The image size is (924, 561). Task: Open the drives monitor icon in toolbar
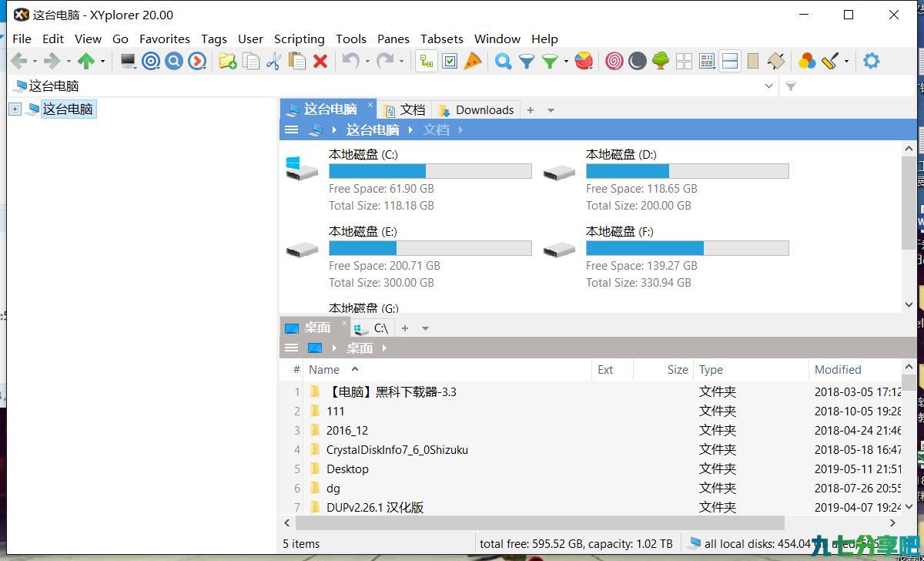(128, 61)
